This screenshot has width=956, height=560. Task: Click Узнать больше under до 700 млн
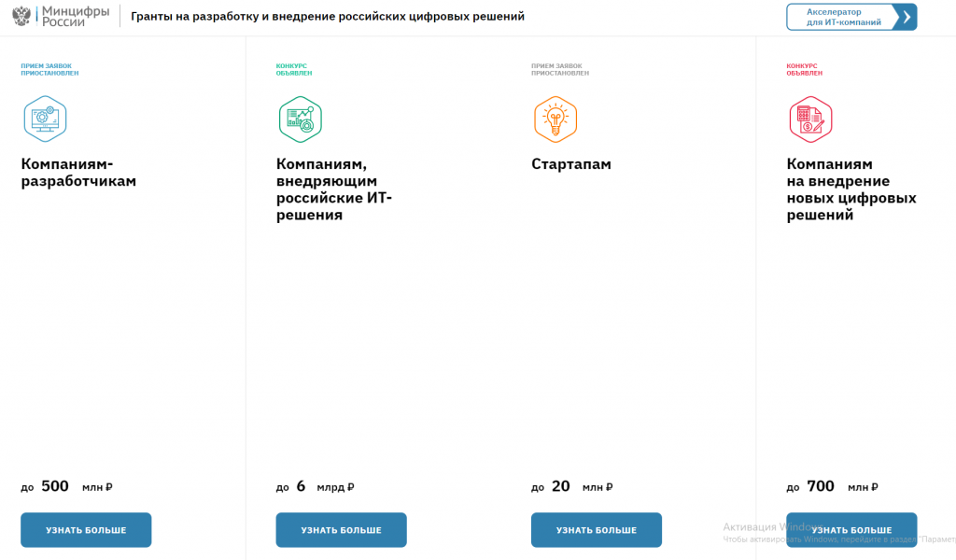click(x=851, y=529)
